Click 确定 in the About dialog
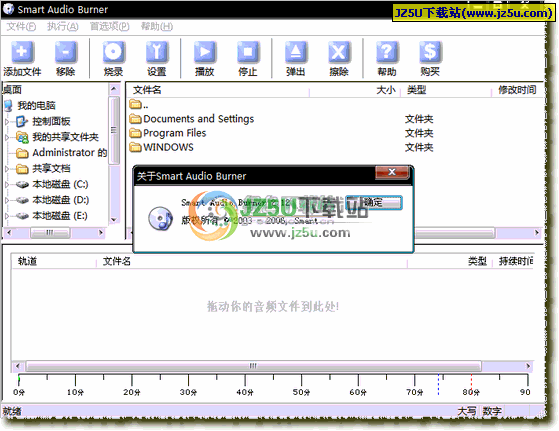 pos(374,202)
